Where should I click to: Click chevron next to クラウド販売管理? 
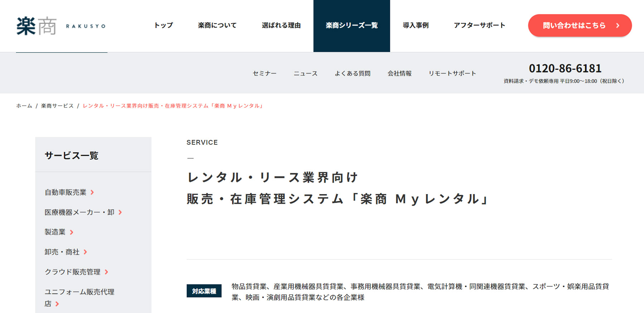(106, 272)
